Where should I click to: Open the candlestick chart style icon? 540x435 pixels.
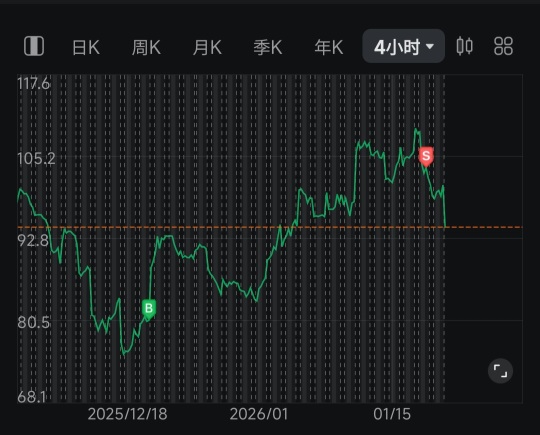point(464,46)
